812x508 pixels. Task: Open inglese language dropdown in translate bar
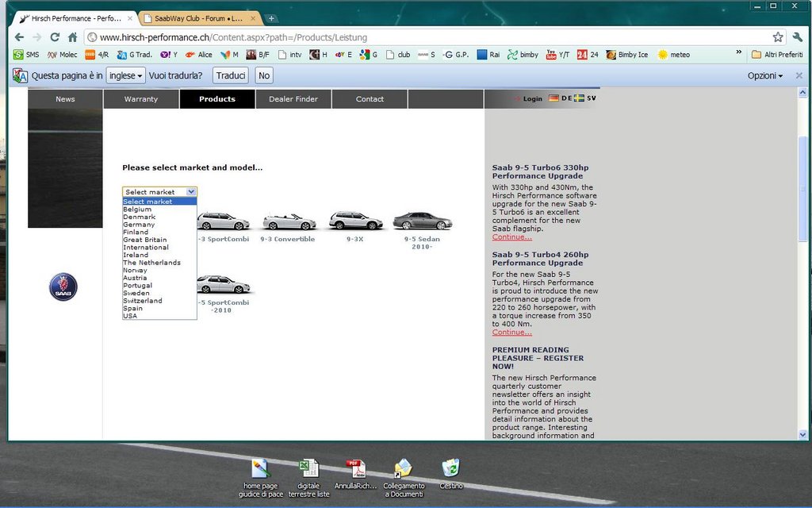pyautogui.click(x=126, y=75)
